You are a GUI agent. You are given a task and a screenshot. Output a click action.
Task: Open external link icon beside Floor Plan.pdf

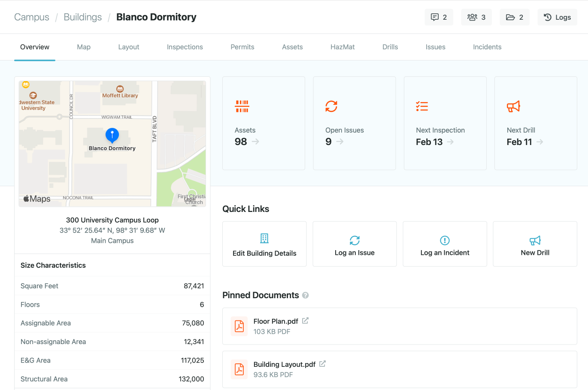coord(305,321)
